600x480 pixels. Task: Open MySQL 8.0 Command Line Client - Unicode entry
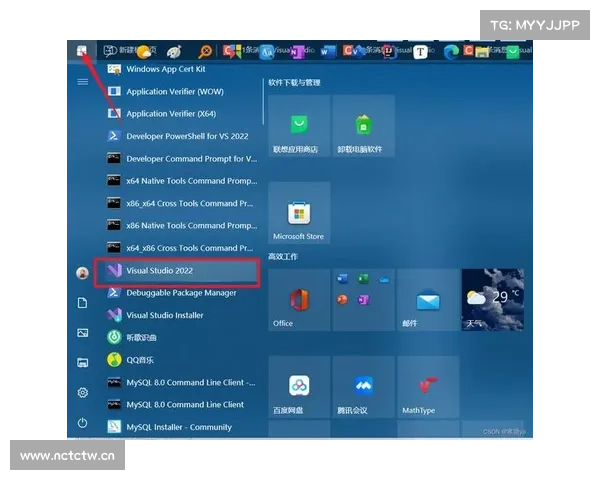pyautogui.click(x=180, y=382)
